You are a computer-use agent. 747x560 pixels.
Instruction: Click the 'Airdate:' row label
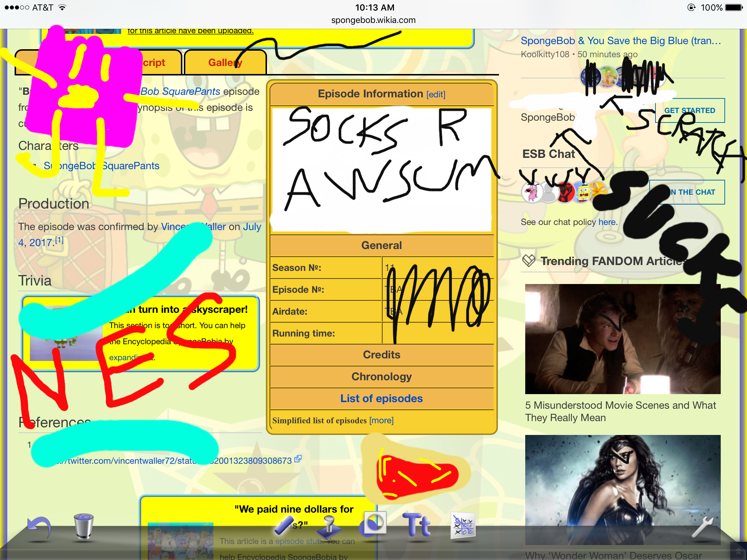pos(290,312)
